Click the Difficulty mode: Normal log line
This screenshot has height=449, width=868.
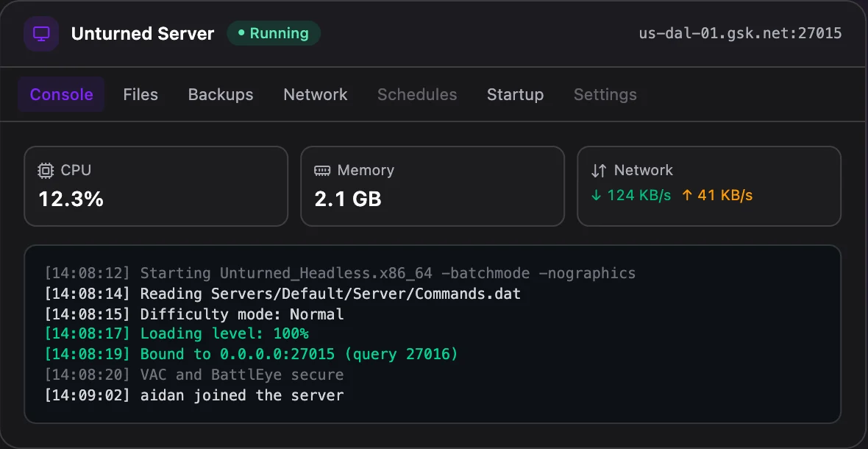[193, 314]
